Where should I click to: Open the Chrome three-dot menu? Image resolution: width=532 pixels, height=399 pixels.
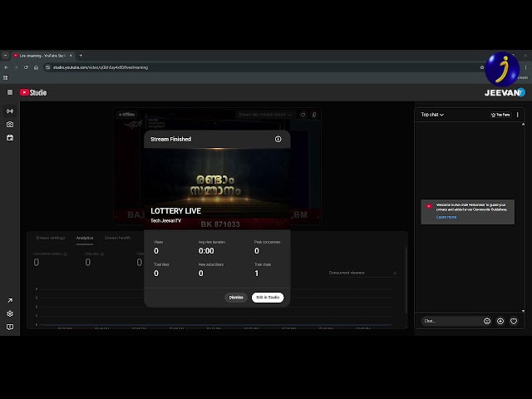(526, 67)
